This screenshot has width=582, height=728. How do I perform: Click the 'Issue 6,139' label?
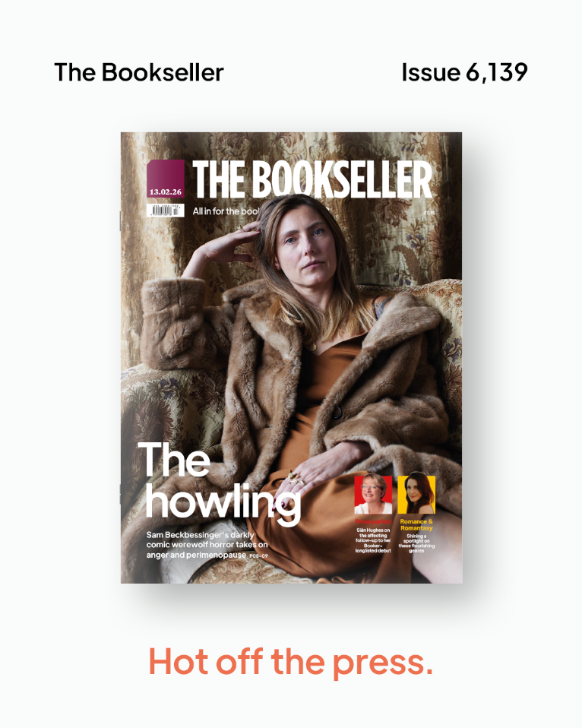pos(464,72)
